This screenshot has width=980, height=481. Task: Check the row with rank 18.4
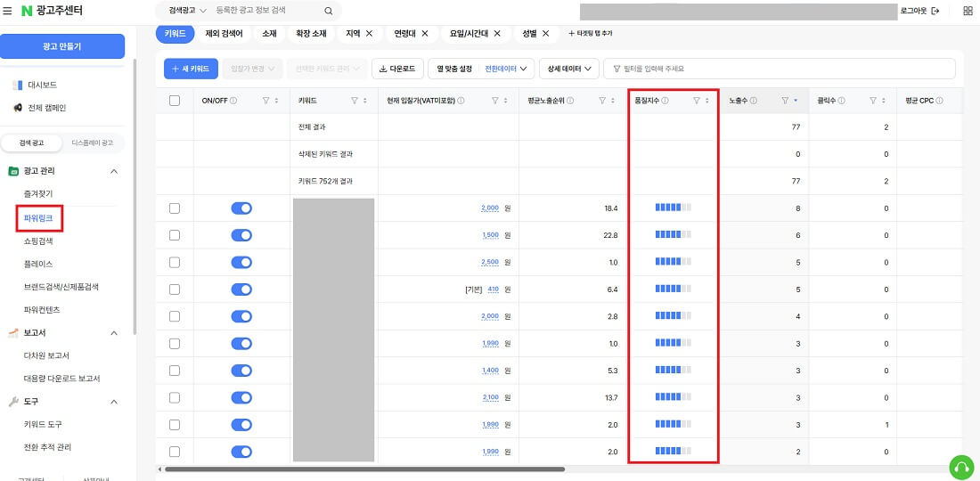click(175, 208)
